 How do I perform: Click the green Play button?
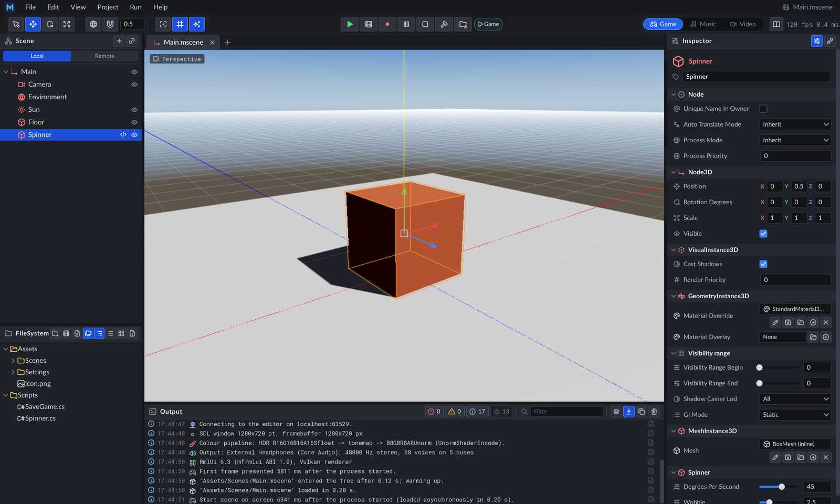coord(350,24)
